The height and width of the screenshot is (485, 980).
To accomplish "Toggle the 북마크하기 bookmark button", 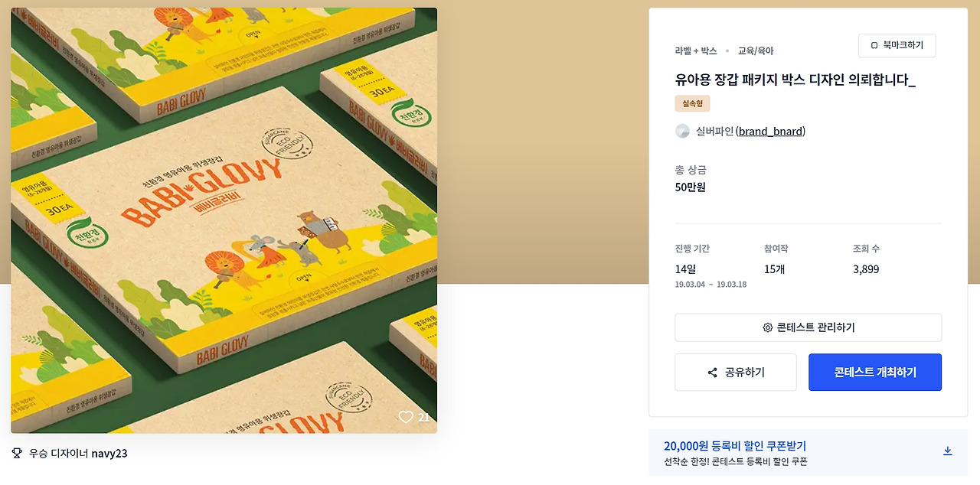I will 897,46.
